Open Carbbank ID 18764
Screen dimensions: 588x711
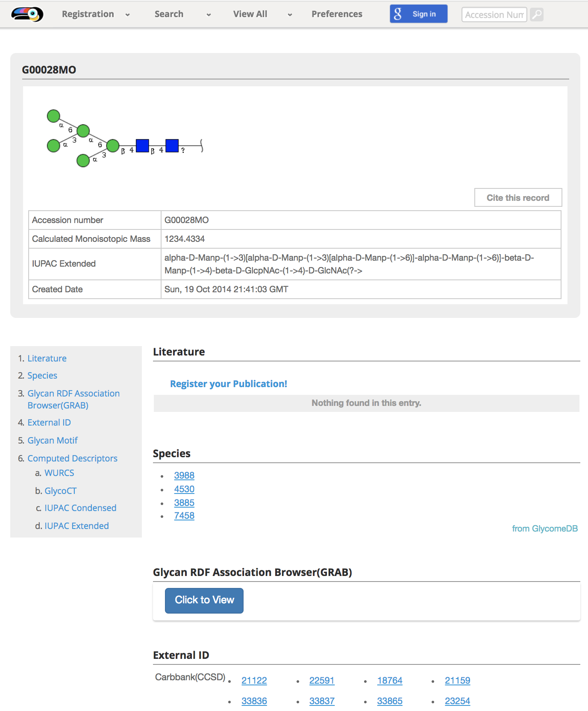(x=390, y=681)
